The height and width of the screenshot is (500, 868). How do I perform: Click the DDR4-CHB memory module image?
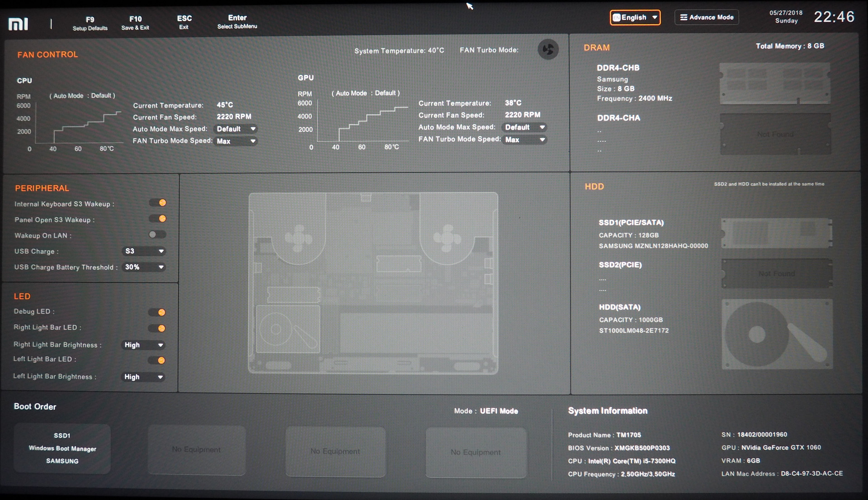[x=775, y=84]
